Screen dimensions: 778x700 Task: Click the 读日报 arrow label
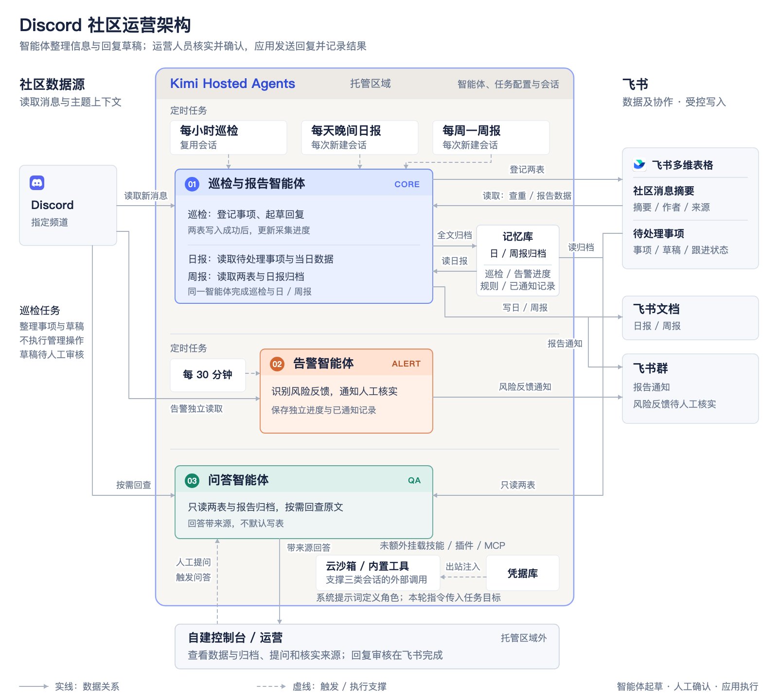(455, 261)
